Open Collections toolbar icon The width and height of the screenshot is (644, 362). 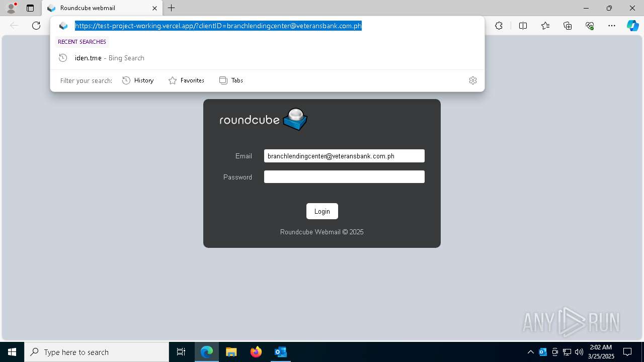pos(568,26)
